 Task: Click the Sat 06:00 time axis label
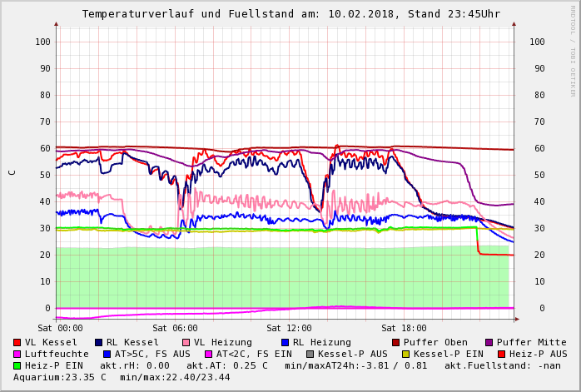coord(175,328)
